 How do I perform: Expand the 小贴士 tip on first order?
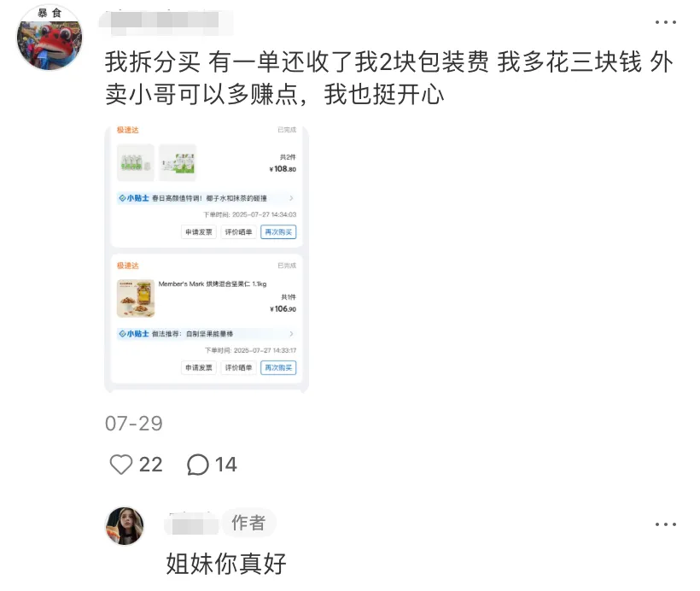pyautogui.click(x=207, y=198)
